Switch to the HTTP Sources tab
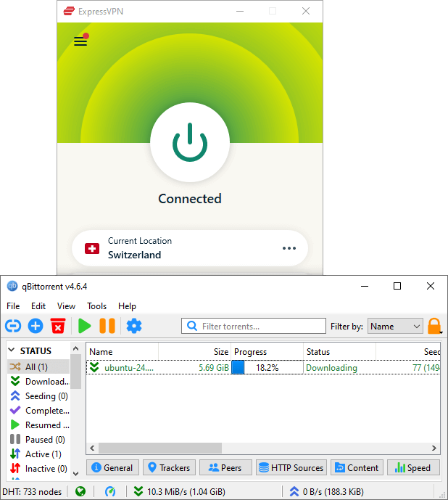The height and width of the screenshot is (500, 448). (291, 468)
